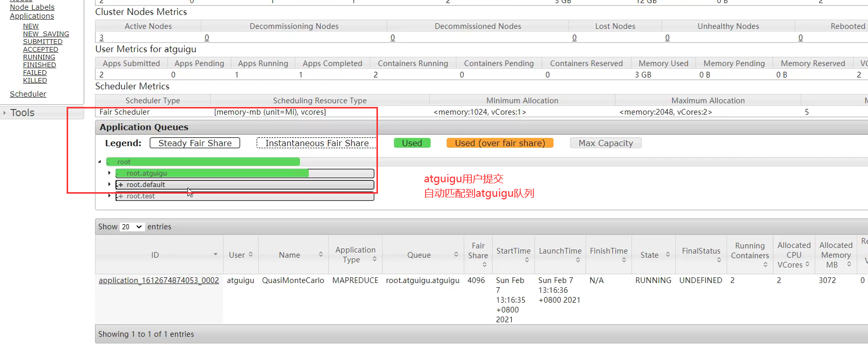Screen dimensions: 868x345
Task: Open the Scheduler page from sidebar
Action: 28,94
